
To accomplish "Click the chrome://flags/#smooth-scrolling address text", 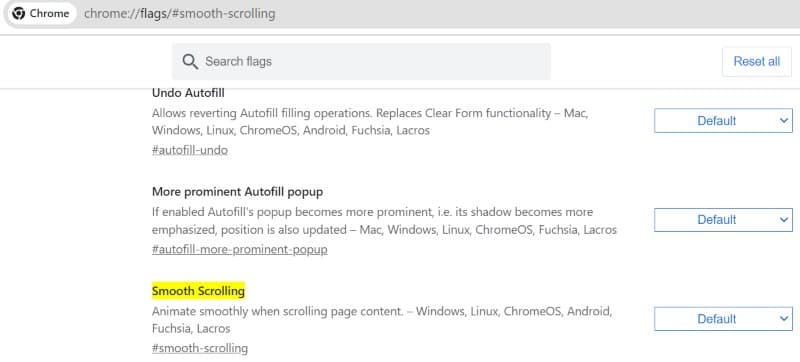I will click(x=180, y=14).
